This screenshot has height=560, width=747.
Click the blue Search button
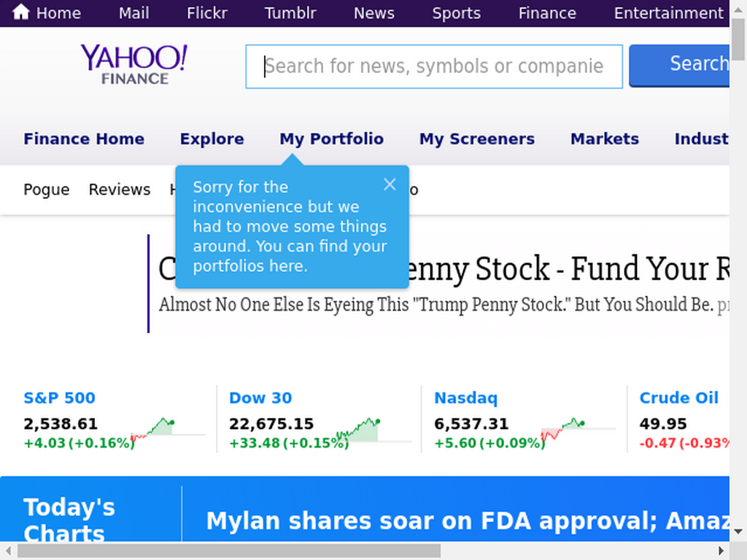point(679,66)
